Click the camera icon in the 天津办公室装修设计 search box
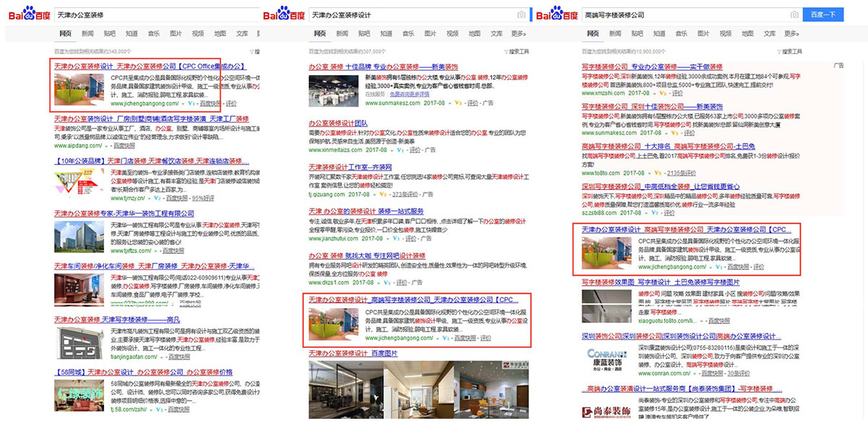 (x=521, y=14)
